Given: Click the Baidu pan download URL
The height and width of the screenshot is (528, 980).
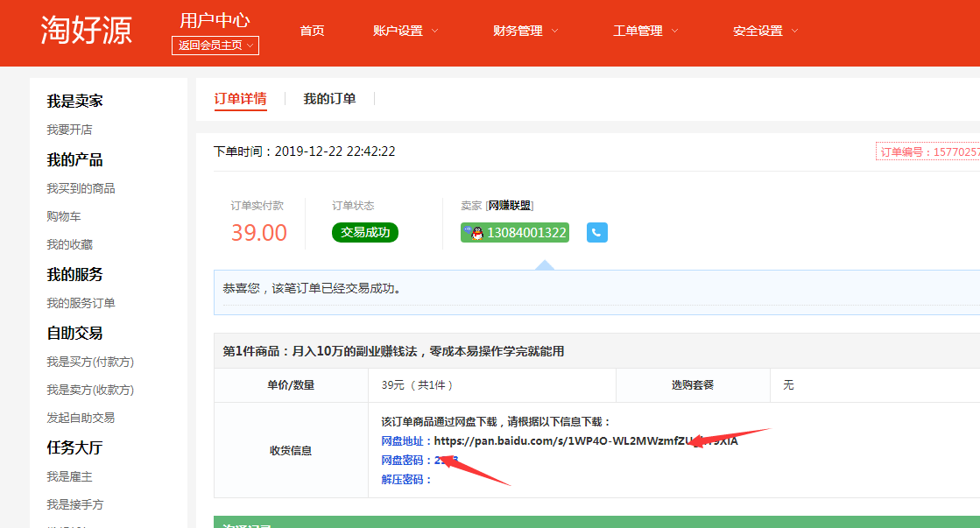Looking at the screenshot, I should (x=585, y=440).
